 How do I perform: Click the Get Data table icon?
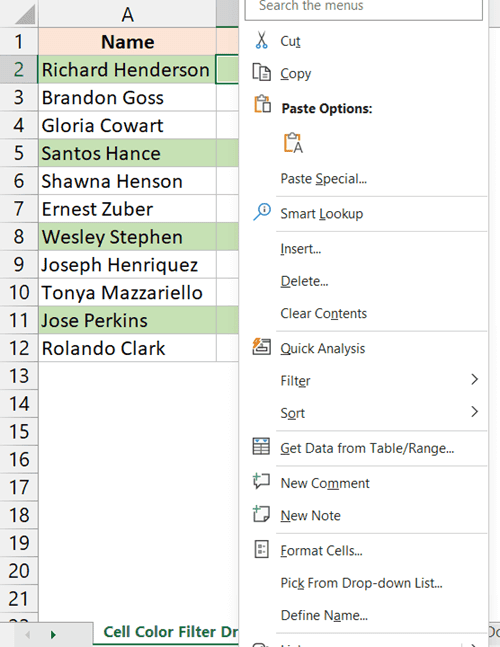coord(261,446)
